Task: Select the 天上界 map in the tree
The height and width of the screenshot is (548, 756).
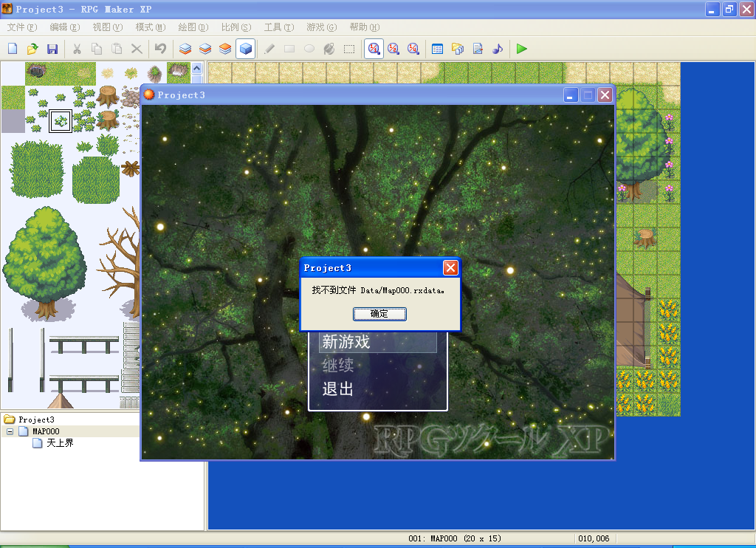Action: click(60, 443)
